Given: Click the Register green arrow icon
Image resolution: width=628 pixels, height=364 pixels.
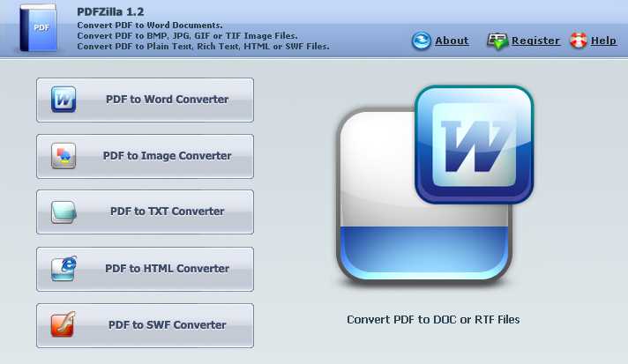Looking at the screenshot, I should click(497, 41).
